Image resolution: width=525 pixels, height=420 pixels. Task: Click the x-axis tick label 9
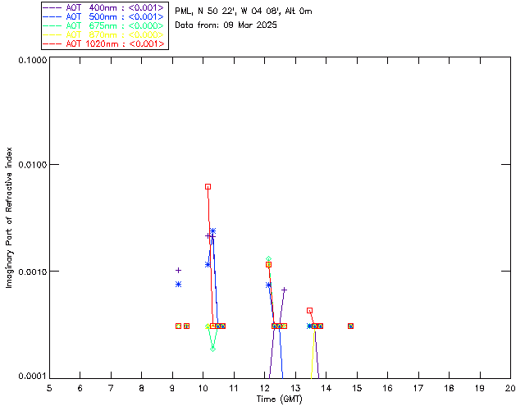[x=172, y=388]
